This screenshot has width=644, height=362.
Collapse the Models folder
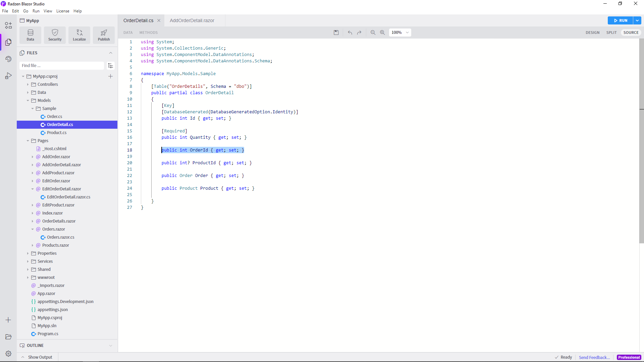pyautogui.click(x=28, y=100)
